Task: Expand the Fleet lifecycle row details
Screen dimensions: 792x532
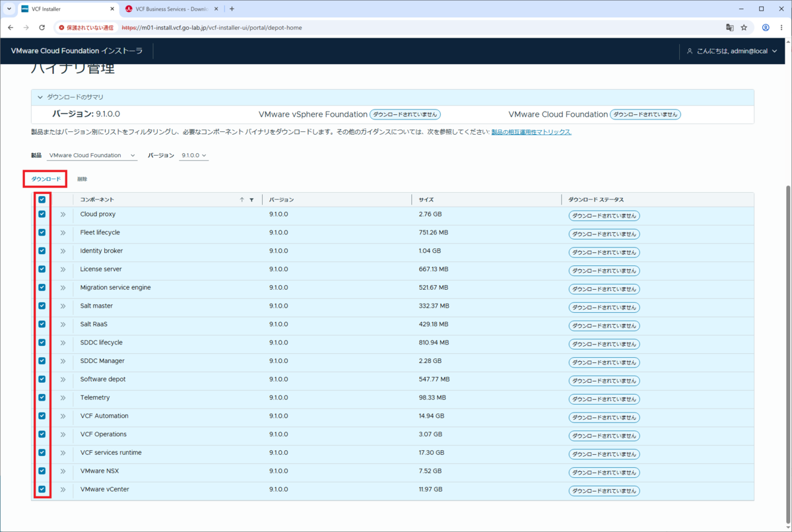Action: pyautogui.click(x=63, y=232)
